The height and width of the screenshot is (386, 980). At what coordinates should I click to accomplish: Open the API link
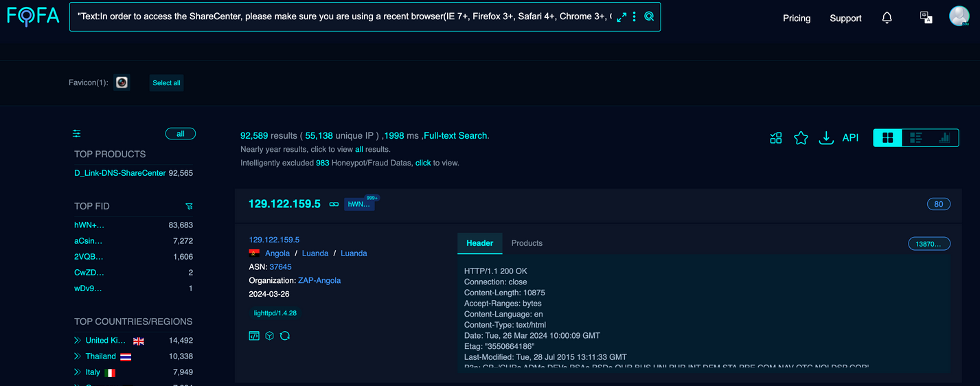pos(850,137)
